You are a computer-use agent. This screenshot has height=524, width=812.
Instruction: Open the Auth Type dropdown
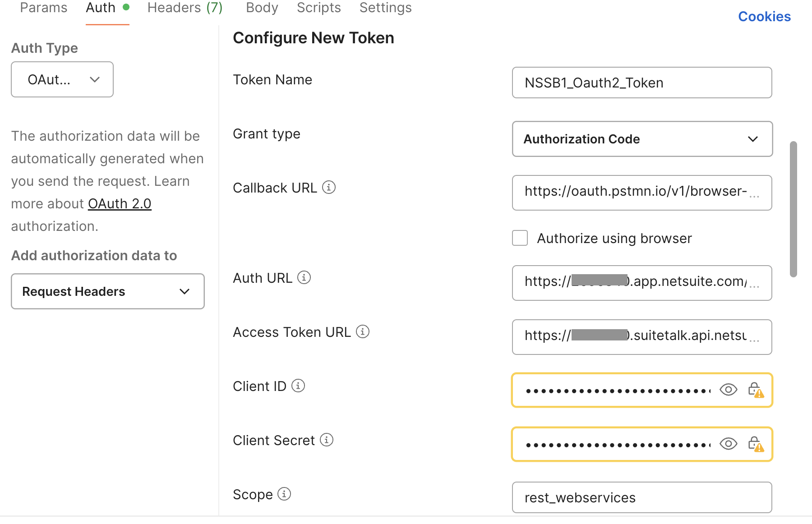62,79
